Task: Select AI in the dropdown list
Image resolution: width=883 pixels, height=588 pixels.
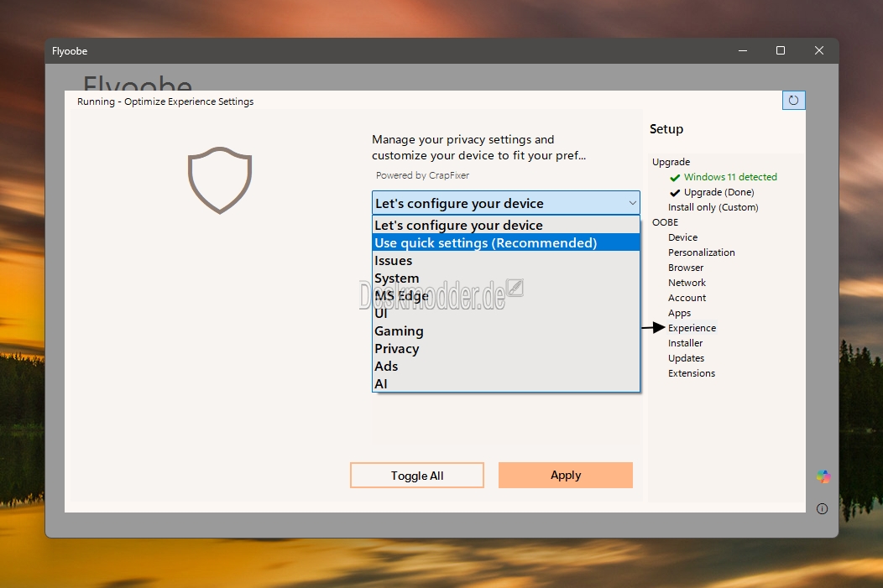Action: point(505,383)
